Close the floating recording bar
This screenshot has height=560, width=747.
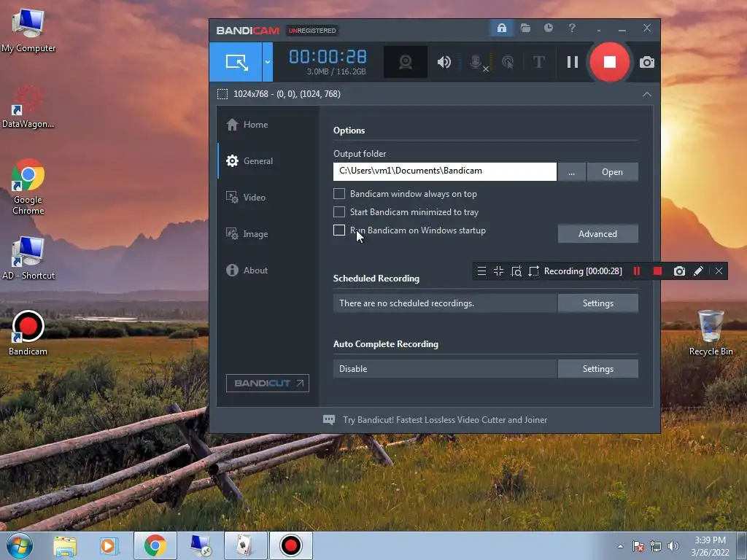click(x=719, y=271)
